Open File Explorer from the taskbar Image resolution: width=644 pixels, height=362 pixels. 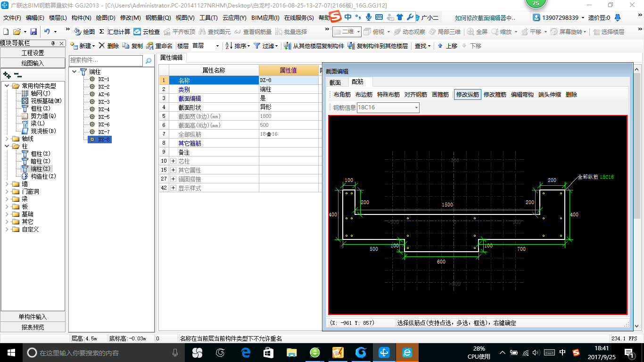tap(292, 353)
